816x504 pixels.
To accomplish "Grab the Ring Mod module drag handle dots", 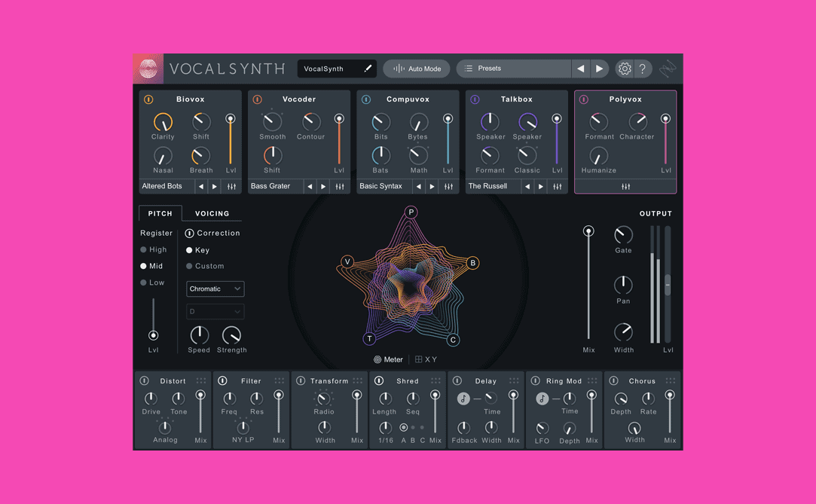I will point(592,380).
